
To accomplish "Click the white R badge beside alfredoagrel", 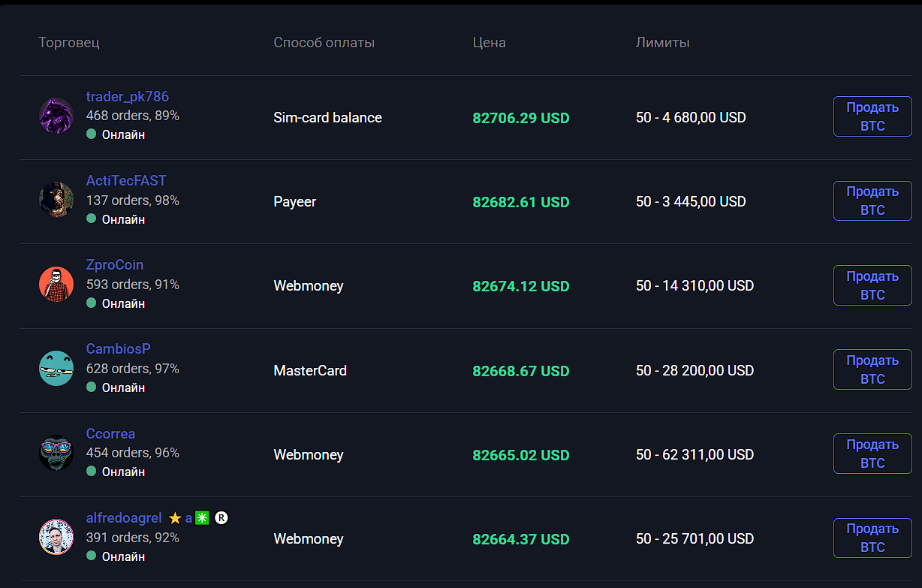I will click(x=221, y=518).
